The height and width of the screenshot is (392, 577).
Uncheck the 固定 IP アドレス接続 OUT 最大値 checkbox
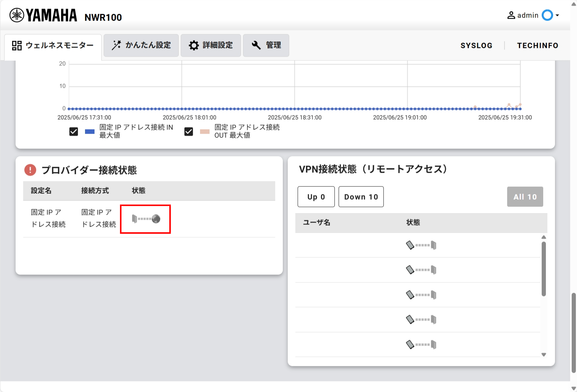[189, 131]
